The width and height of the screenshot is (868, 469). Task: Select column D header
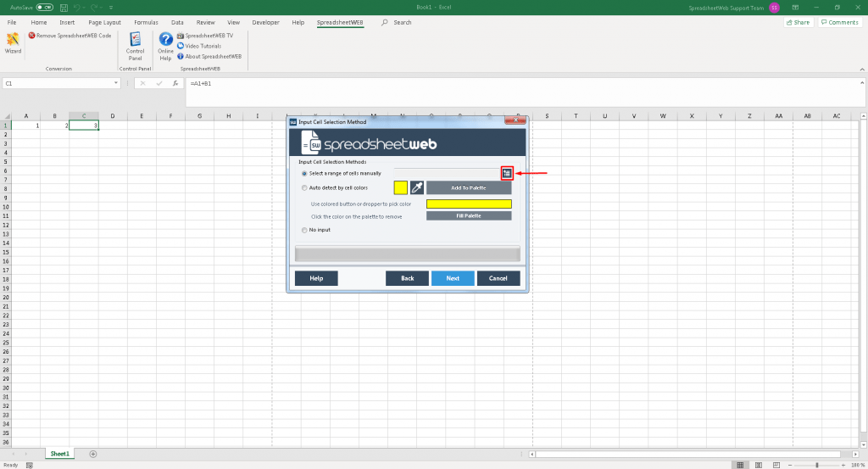pyautogui.click(x=113, y=116)
